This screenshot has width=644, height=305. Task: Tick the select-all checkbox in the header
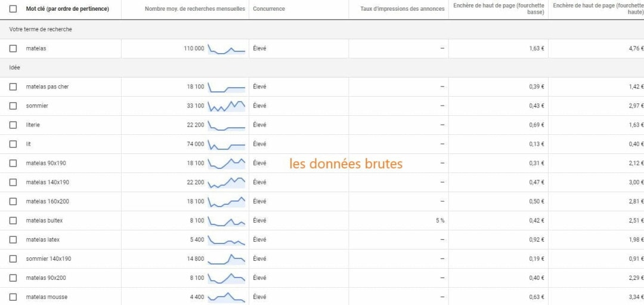point(13,9)
